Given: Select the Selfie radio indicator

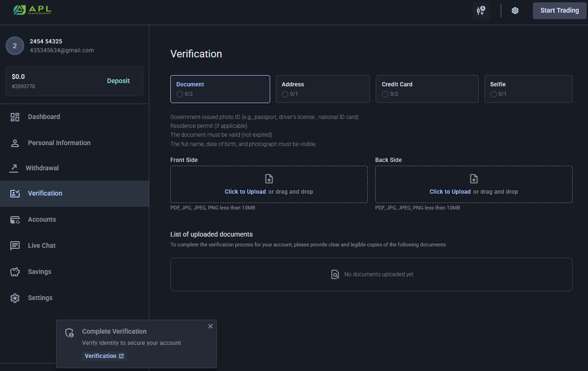Looking at the screenshot, I should 493,94.
